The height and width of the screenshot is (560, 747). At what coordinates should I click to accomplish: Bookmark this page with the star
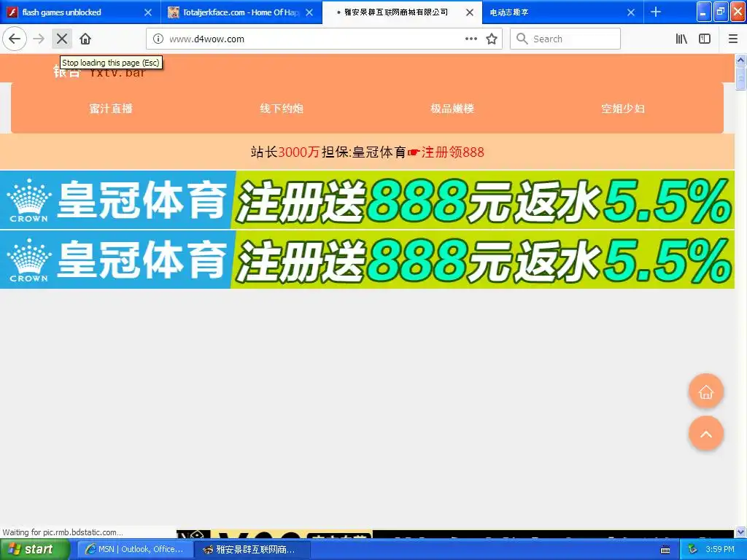(492, 39)
